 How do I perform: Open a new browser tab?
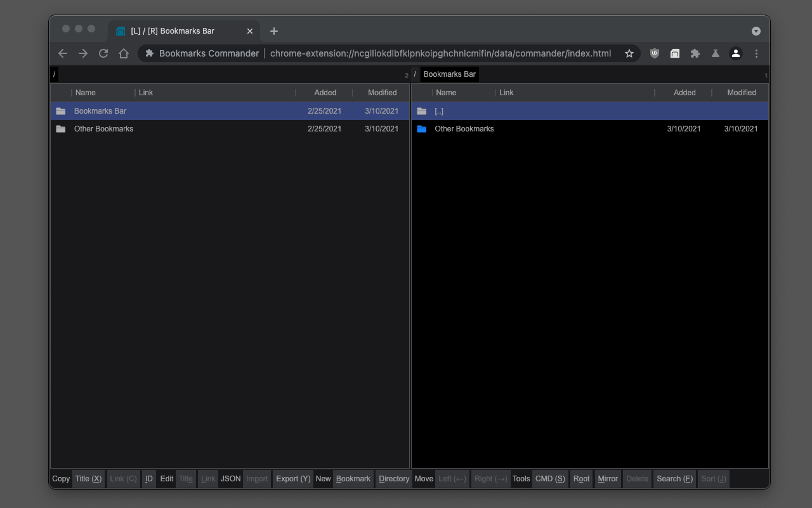click(x=274, y=31)
